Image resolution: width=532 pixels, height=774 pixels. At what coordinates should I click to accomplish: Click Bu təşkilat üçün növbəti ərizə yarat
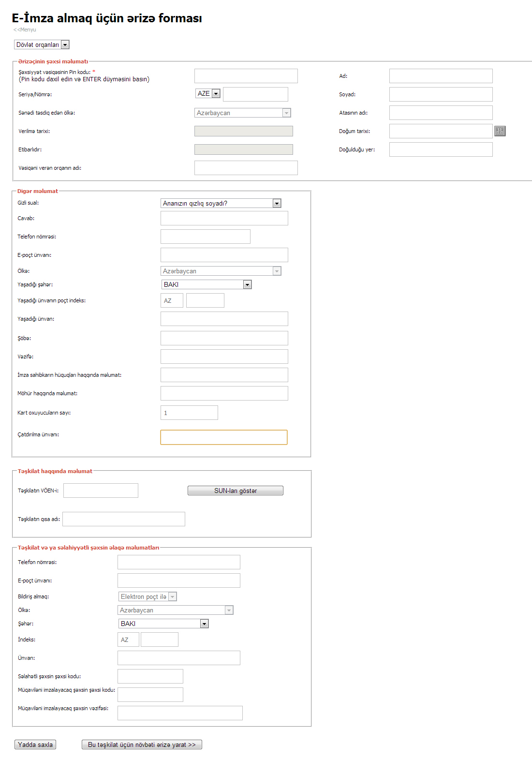(x=142, y=744)
